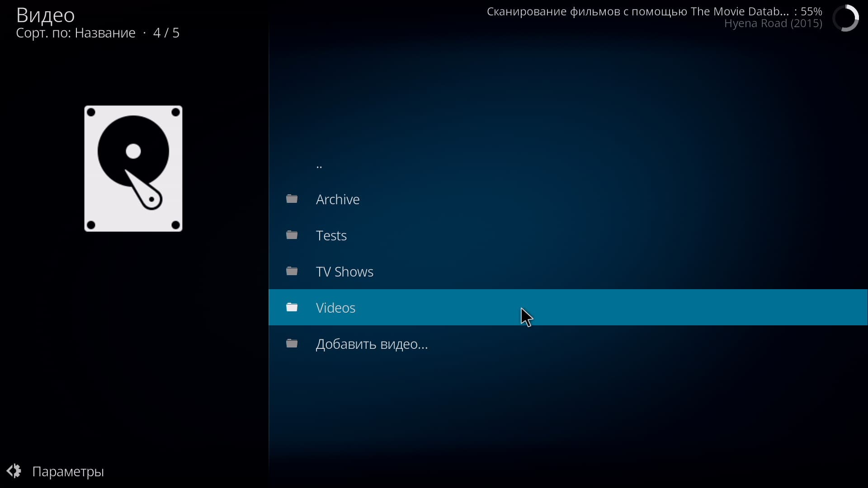
Task: Click the Видео section heading
Action: pyautogui.click(x=45, y=15)
